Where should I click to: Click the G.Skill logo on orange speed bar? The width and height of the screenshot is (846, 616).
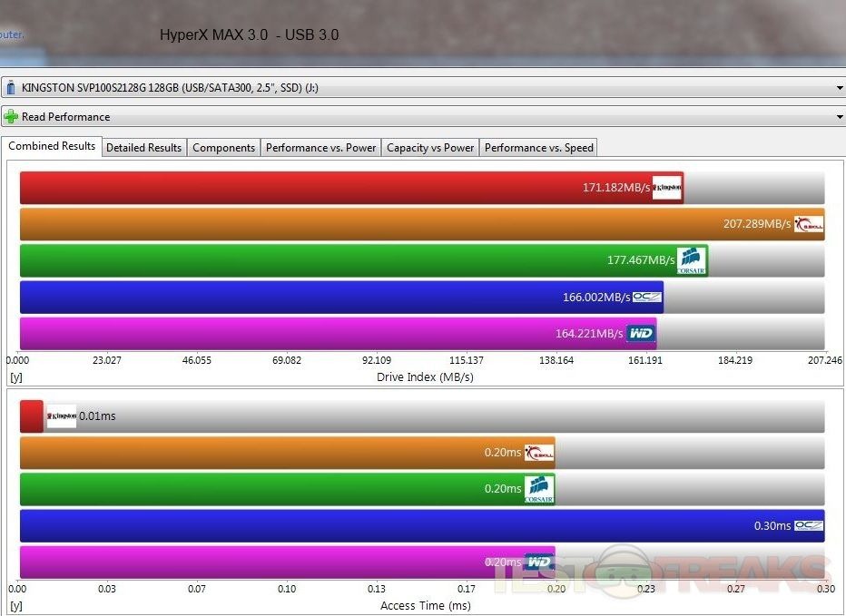tap(809, 224)
